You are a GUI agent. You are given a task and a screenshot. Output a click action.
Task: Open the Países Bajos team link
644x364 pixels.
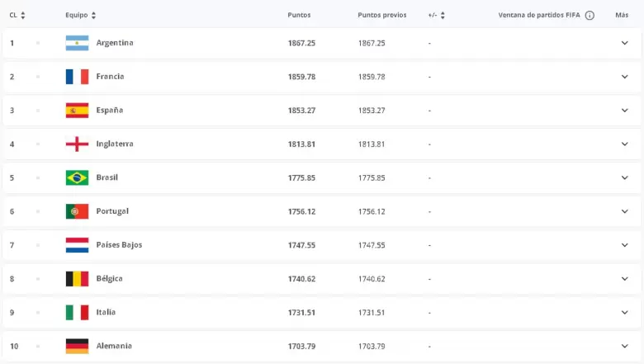click(119, 244)
